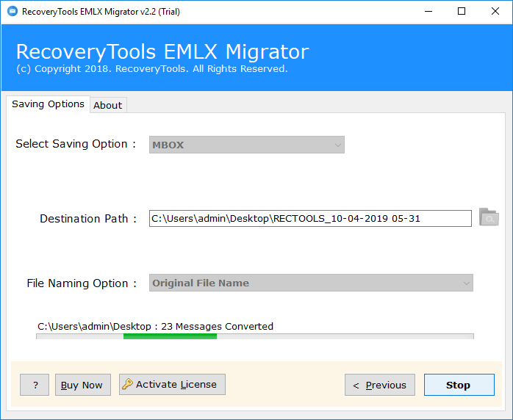Open help with the question mark button

click(35, 385)
